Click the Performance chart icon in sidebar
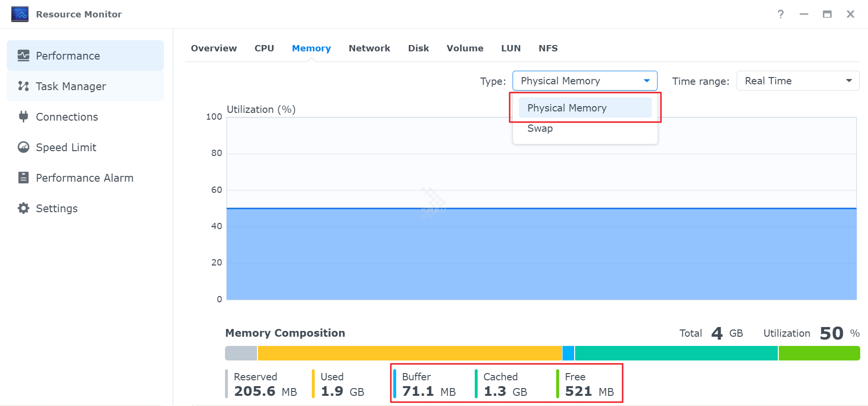 coord(23,56)
